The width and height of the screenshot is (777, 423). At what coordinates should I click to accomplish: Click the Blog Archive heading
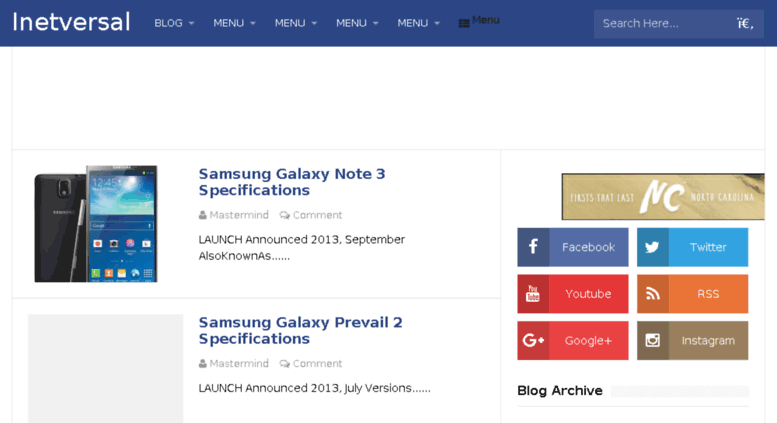560,391
